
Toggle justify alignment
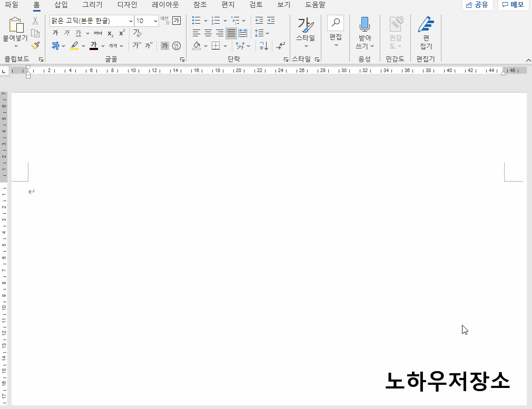[x=231, y=33]
